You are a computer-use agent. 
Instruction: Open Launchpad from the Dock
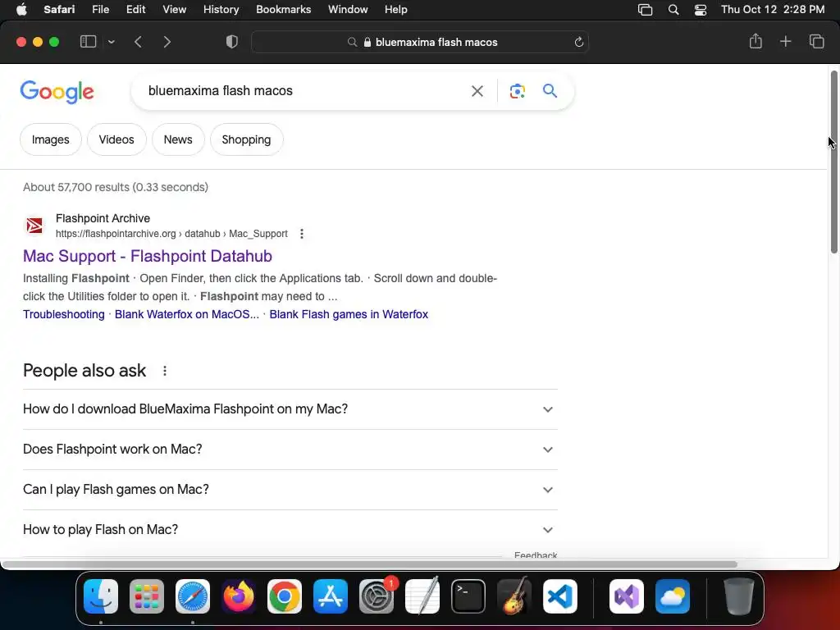(147, 596)
